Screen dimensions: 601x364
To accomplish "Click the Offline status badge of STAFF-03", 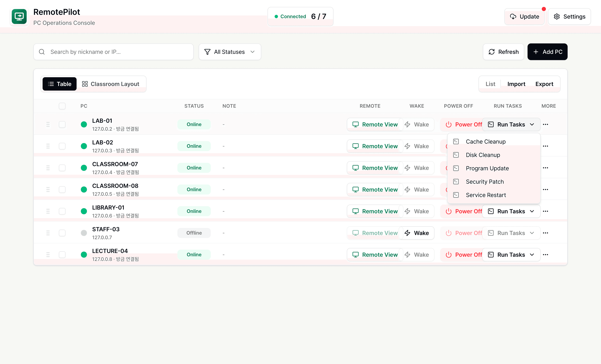I will 194,233.
